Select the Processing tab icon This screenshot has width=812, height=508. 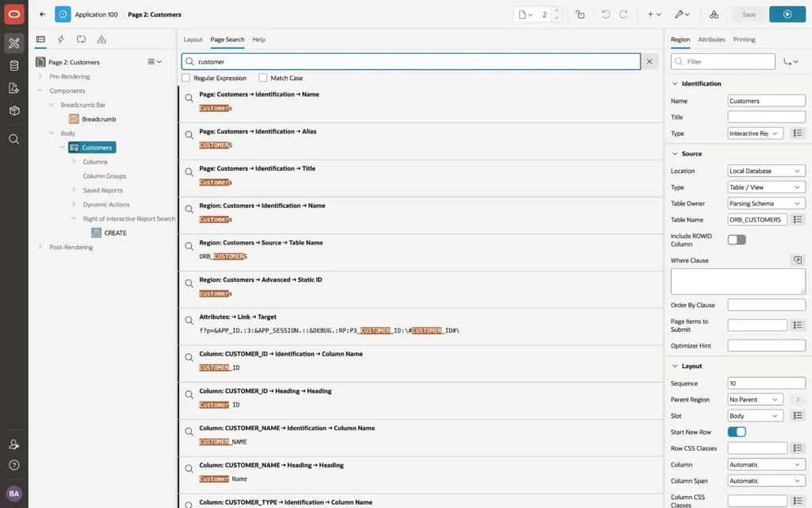(x=81, y=40)
